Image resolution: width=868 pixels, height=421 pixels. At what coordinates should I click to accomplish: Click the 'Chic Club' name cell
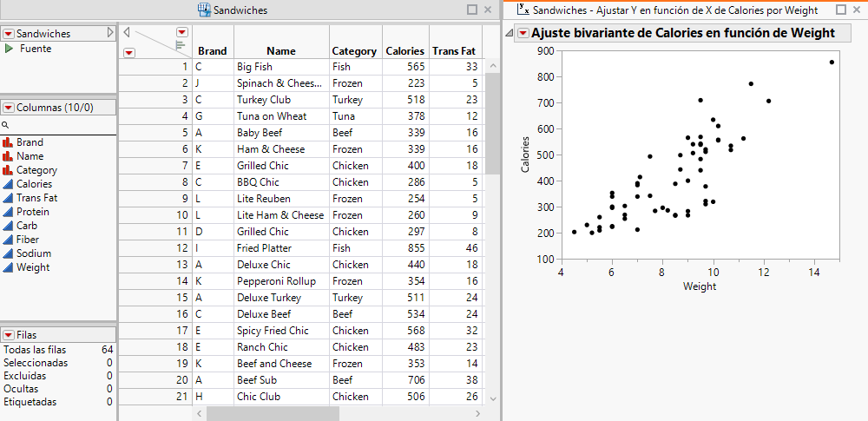(x=281, y=397)
